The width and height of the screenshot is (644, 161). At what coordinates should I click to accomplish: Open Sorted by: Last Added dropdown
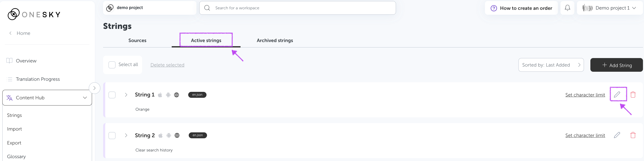(551, 65)
